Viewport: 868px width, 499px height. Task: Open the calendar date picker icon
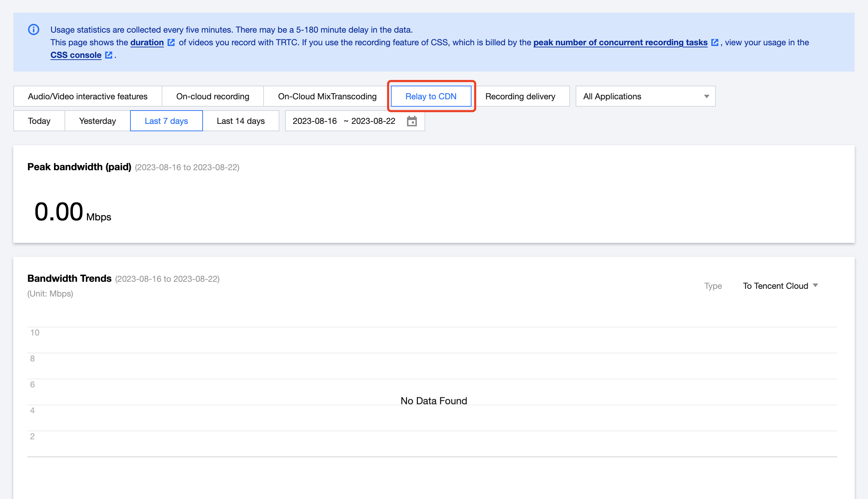pos(412,121)
